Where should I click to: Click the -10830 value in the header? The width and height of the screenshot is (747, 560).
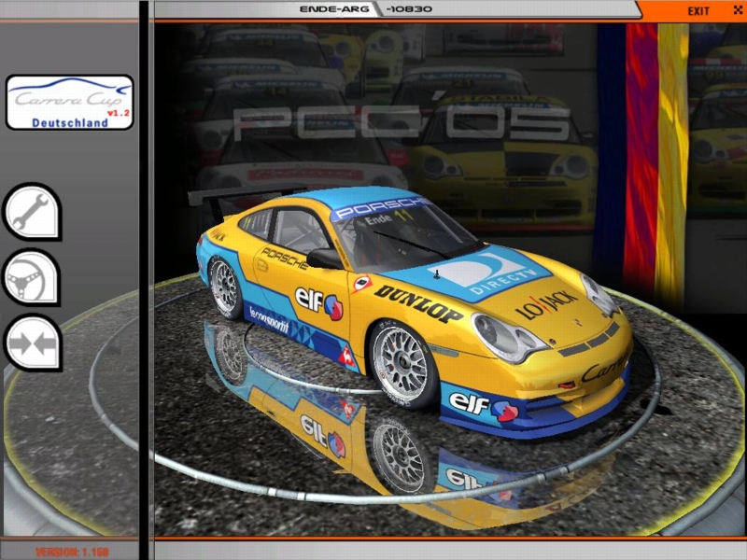409,9
